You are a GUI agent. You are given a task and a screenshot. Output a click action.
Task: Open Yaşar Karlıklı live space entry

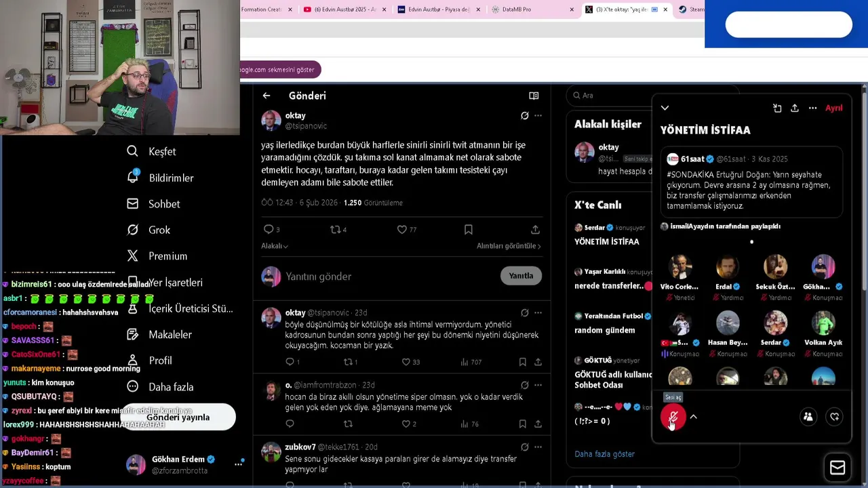(x=612, y=279)
